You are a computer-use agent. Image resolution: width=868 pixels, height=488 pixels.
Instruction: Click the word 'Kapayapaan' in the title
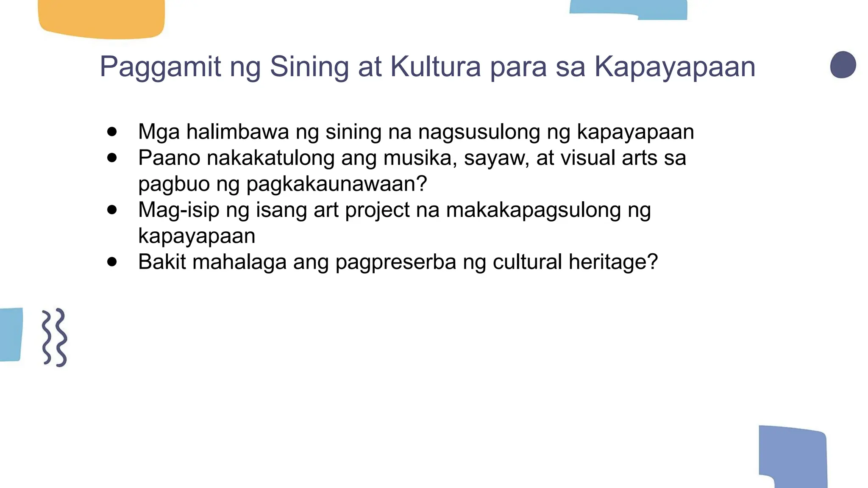(675, 67)
